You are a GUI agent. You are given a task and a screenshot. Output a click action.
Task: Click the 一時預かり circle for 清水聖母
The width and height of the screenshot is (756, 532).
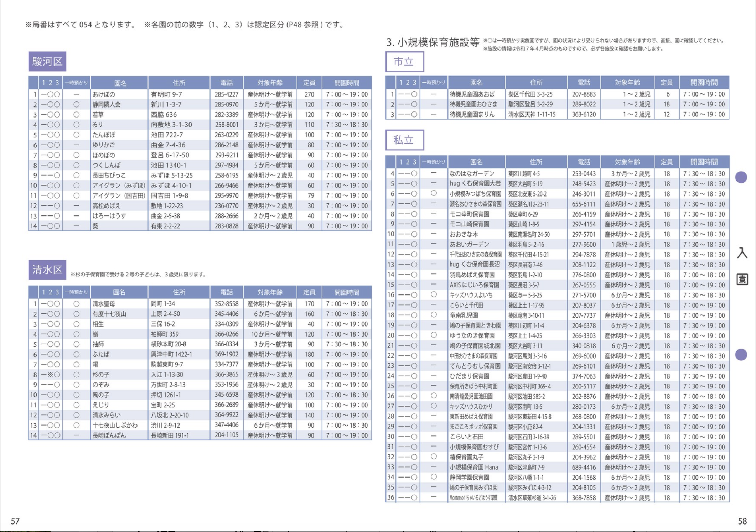click(x=76, y=304)
